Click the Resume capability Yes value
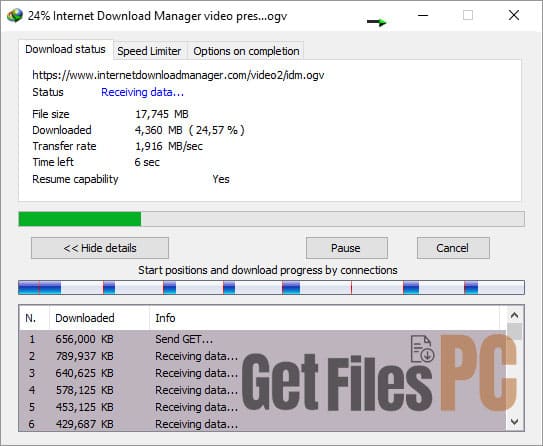 pos(221,179)
